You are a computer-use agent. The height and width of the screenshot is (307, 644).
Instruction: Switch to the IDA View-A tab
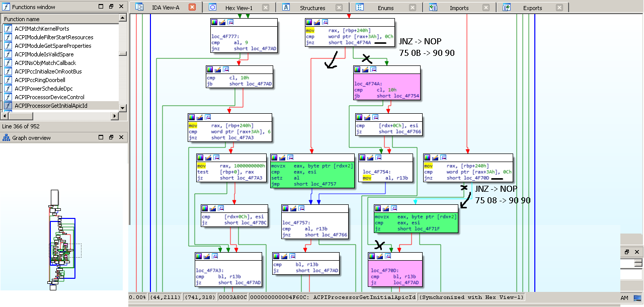point(166,8)
